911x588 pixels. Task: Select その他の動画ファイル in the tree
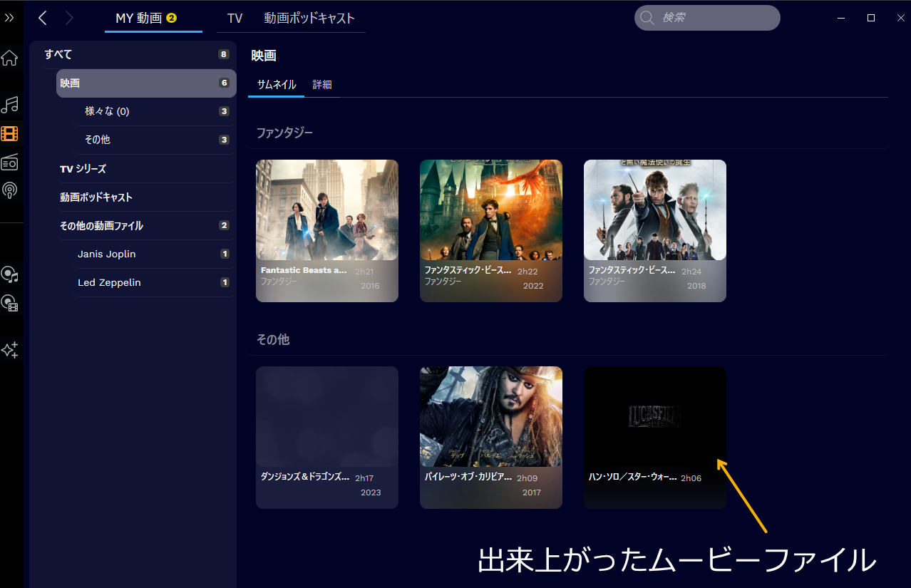[x=146, y=226]
